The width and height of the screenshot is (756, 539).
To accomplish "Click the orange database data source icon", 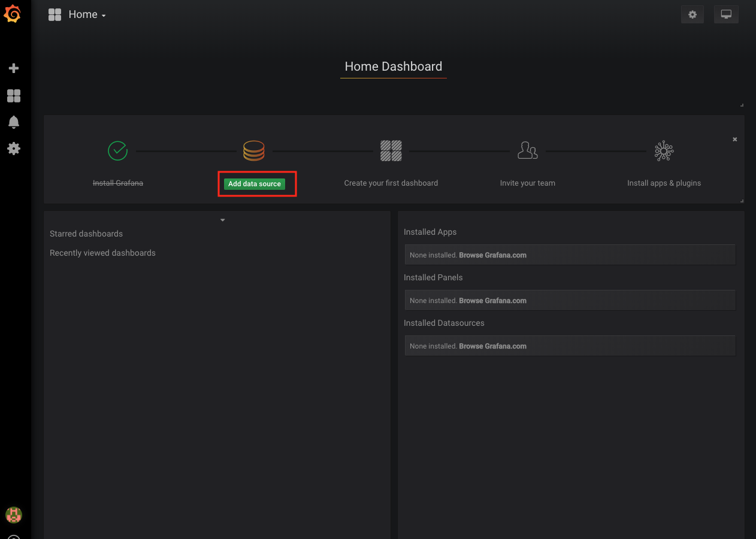I will (254, 151).
